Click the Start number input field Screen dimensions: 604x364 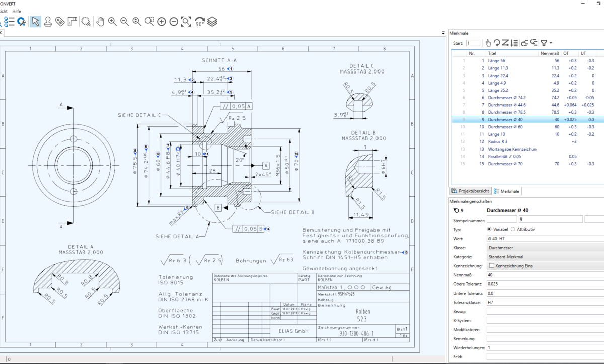pos(473,43)
